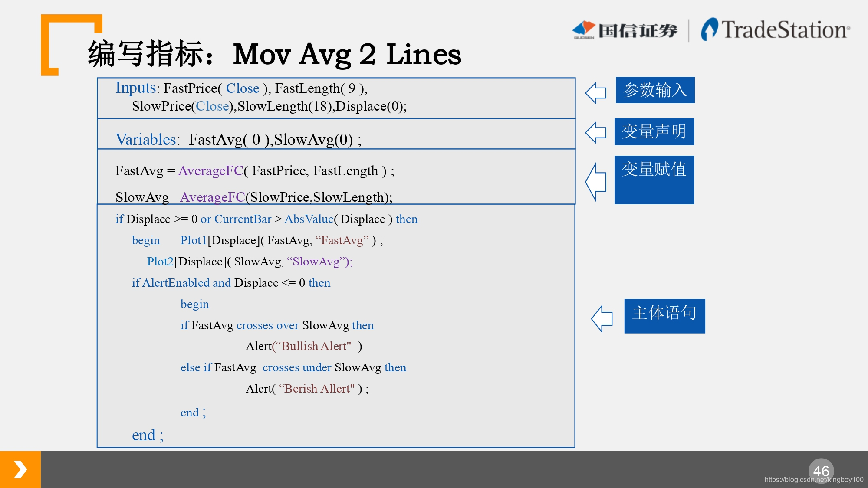The height and width of the screenshot is (488, 868).
Task: Click the 参数输入 blue label box
Action: click(x=655, y=90)
